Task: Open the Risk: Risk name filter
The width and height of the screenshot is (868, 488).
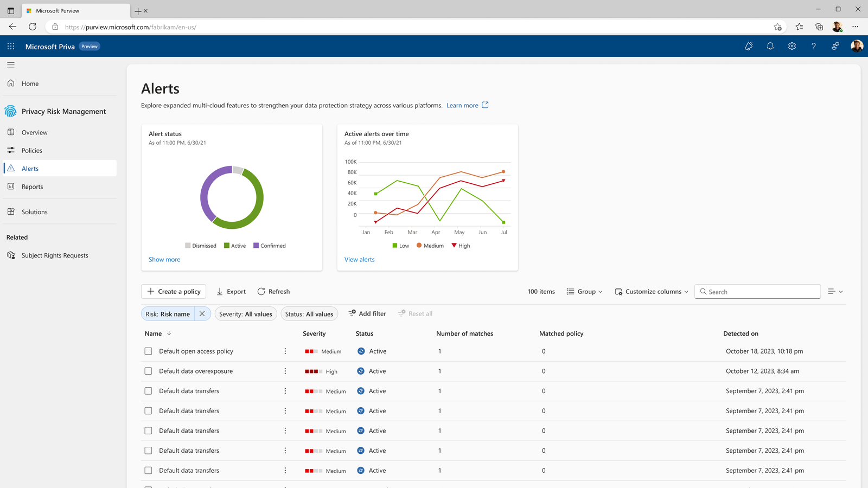Action: (x=168, y=314)
